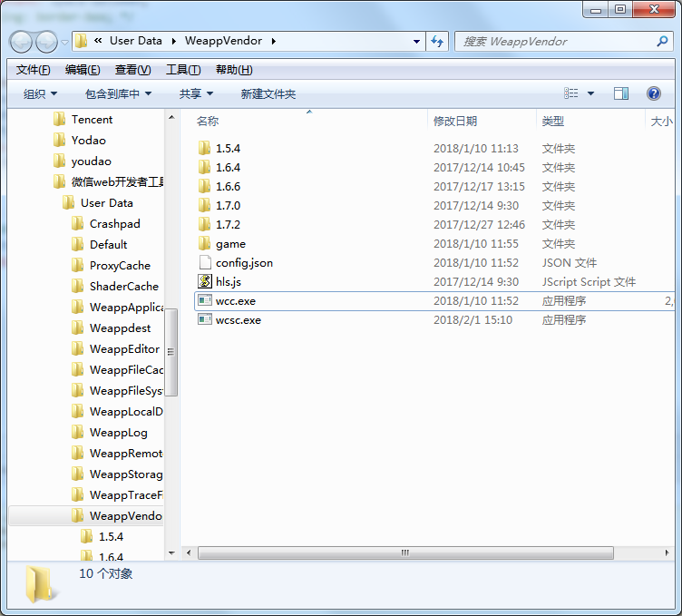Click the User Data breadcrumb segment
Viewport: 682px width, 616px height.
pos(136,41)
